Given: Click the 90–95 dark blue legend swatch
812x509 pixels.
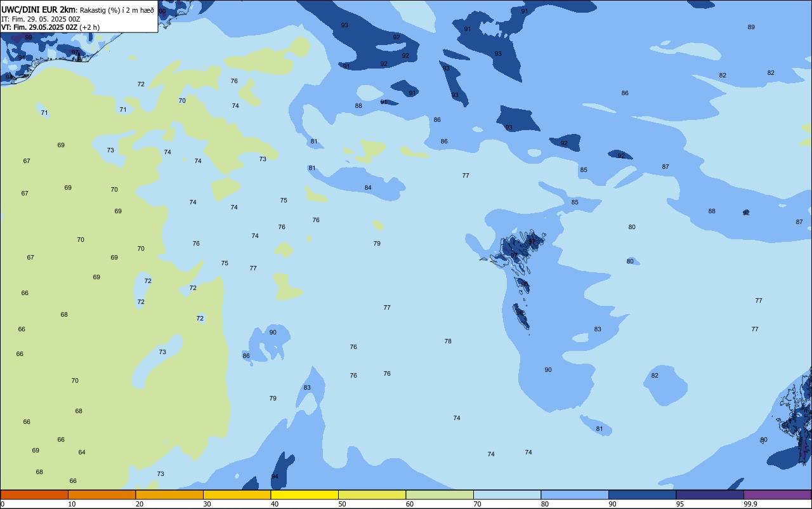Looking at the screenshot, I should pos(642,494).
